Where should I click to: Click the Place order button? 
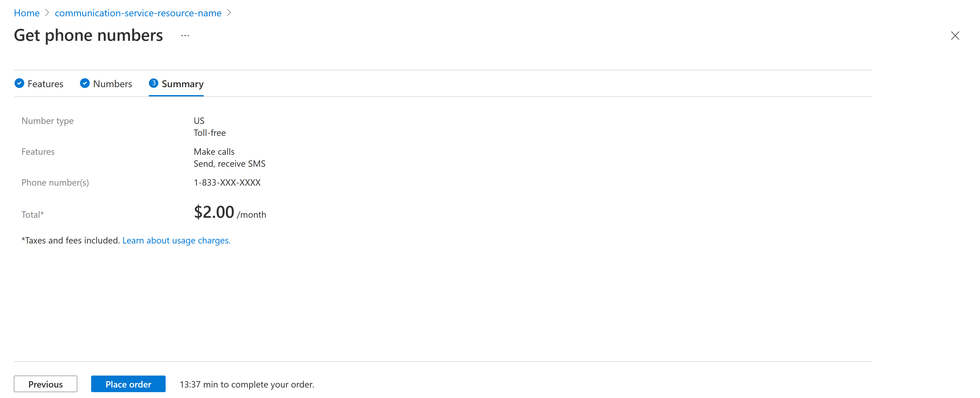pyautogui.click(x=128, y=384)
